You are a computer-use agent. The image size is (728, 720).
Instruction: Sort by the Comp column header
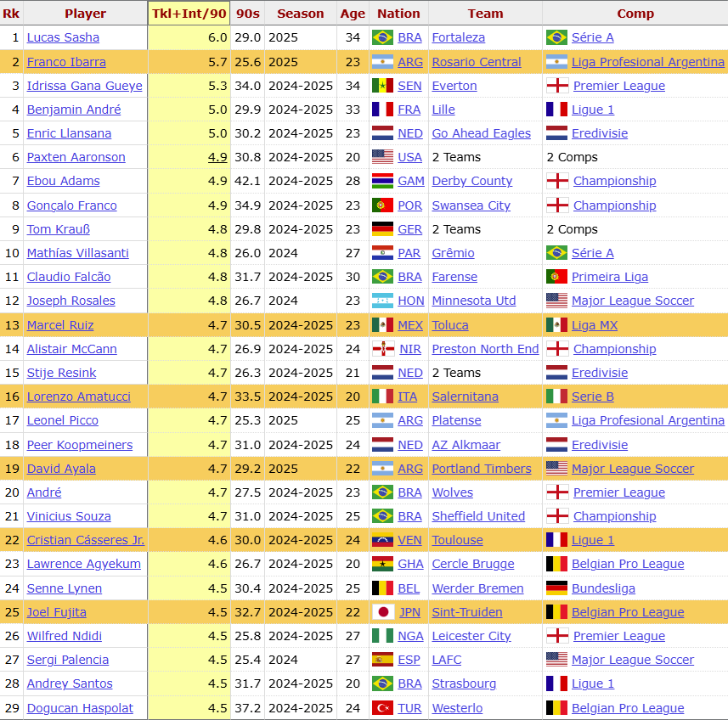click(x=635, y=14)
